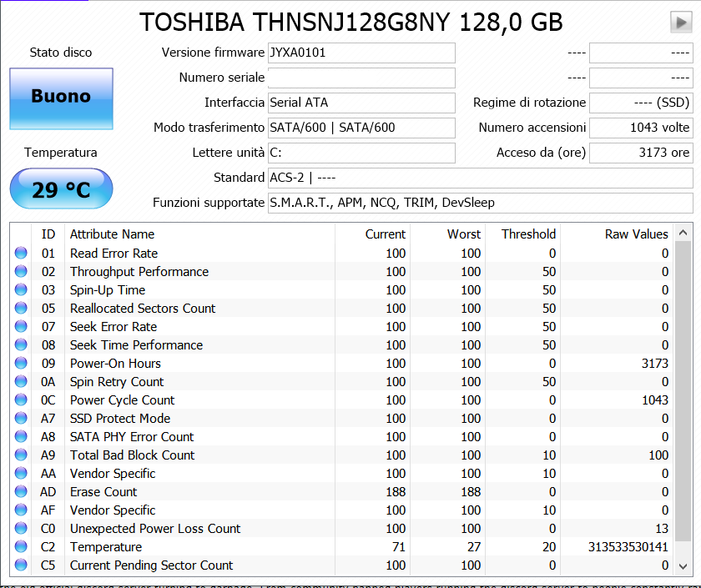Select the Current Pending Sector Count attribute
Image resolution: width=701 pixels, height=588 pixels.
[152, 565]
